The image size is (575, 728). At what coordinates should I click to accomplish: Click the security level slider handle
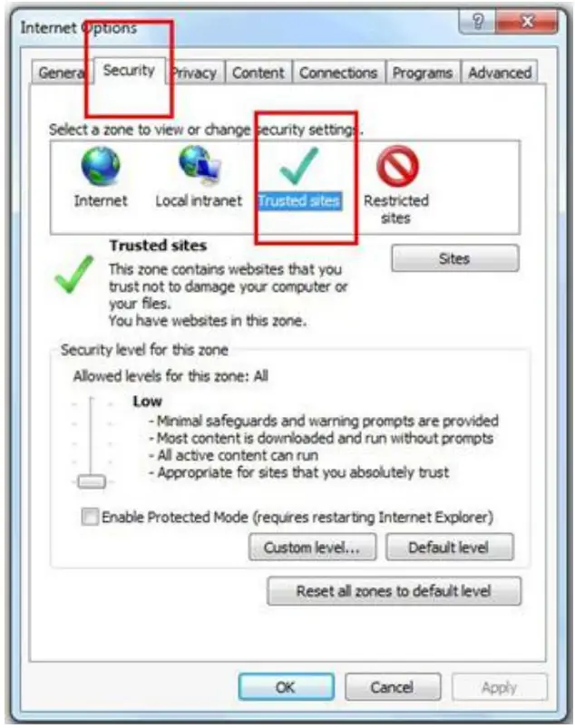pos(92,482)
